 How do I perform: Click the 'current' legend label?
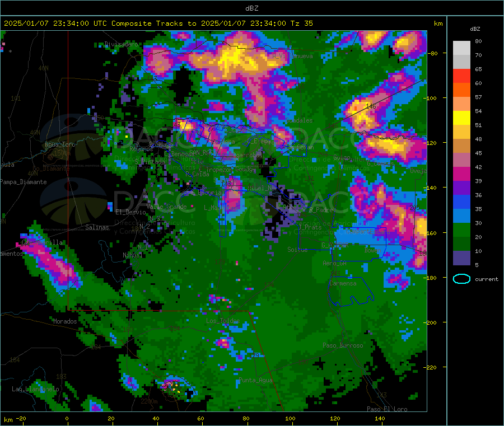coord(486,279)
